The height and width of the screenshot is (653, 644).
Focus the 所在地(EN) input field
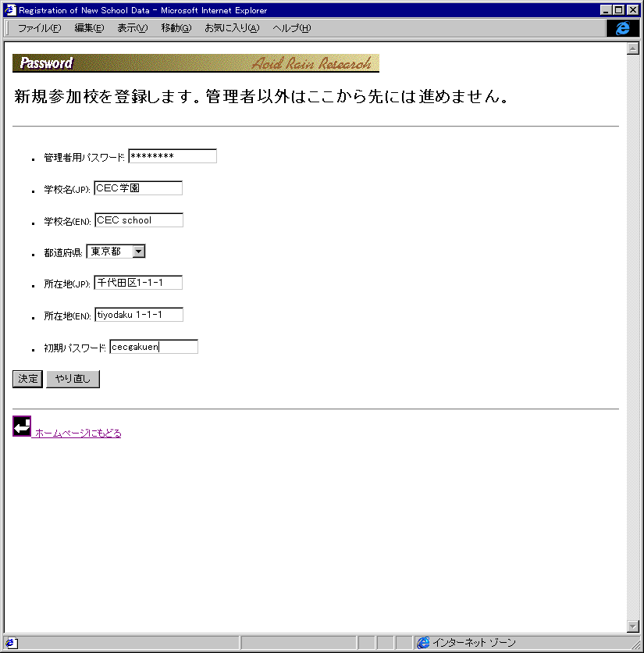pyautogui.click(x=139, y=315)
